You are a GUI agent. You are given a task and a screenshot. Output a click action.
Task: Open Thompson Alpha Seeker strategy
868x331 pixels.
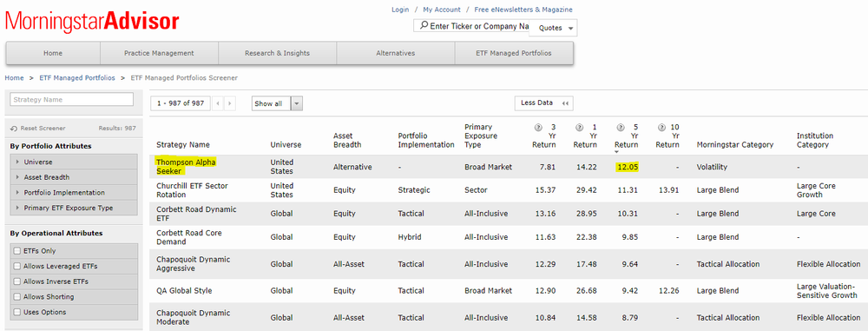(x=186, y=166)
